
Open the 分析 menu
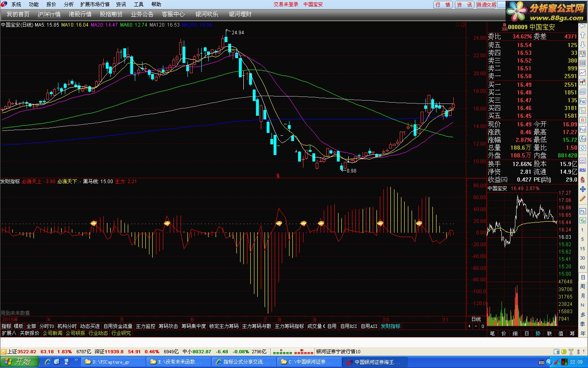(69, 4)
